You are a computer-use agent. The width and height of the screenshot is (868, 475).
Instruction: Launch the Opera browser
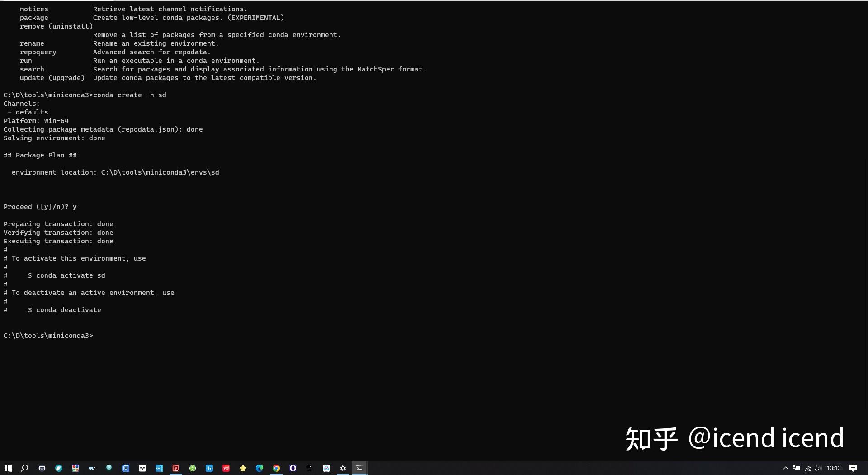[292, 468]
